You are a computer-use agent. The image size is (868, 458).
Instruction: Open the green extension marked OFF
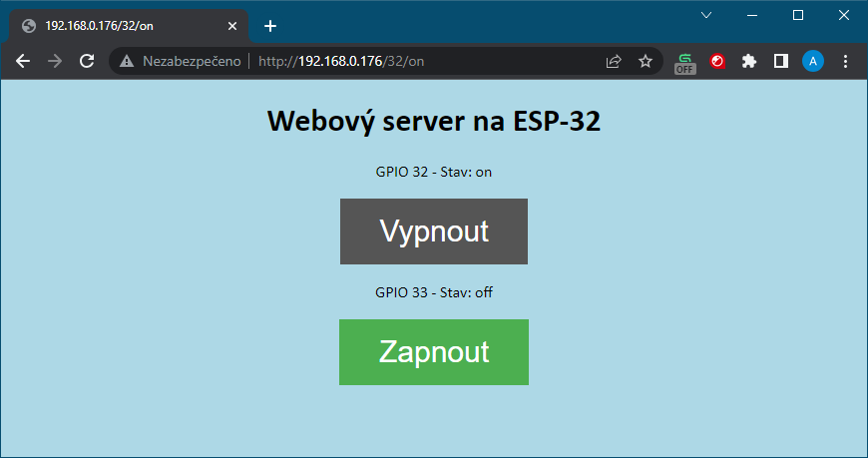(685, 63)
